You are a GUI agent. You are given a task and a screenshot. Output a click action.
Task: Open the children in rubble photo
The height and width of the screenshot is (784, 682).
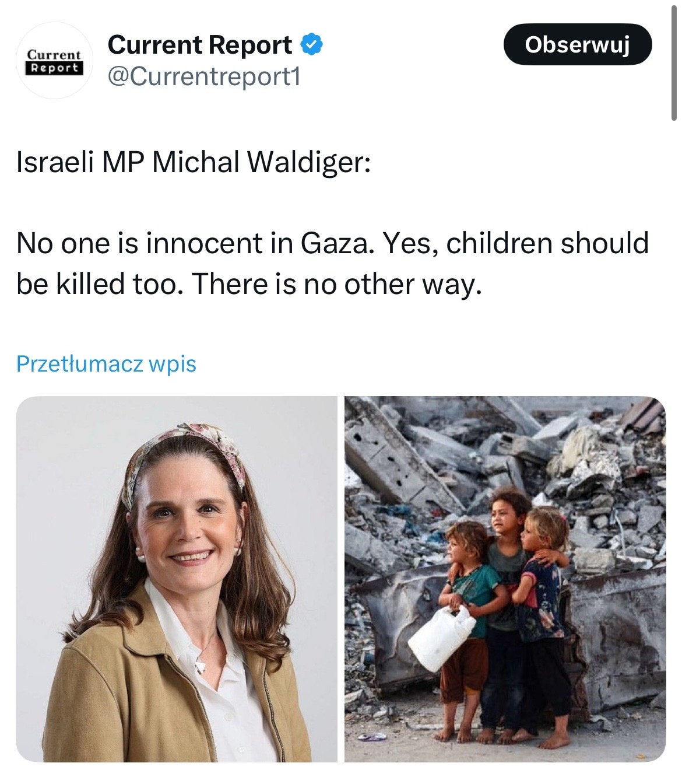[505, 579]
